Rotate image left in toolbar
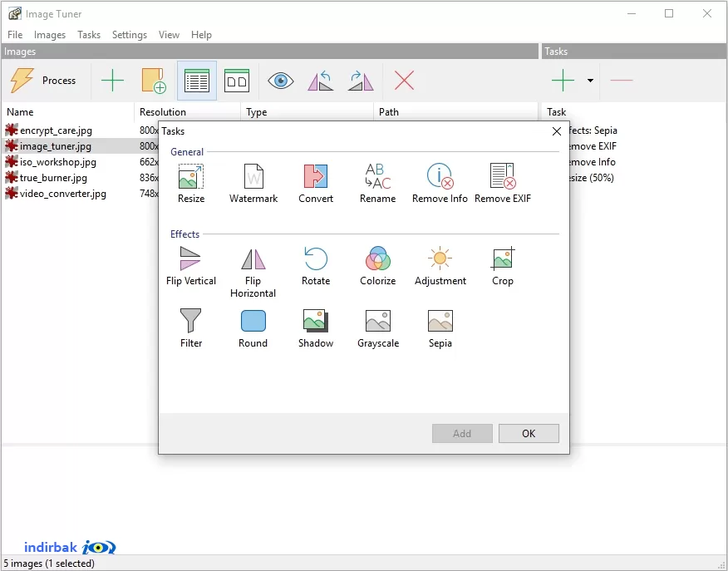Screen dimensions: 728x571 pos(320,81)
